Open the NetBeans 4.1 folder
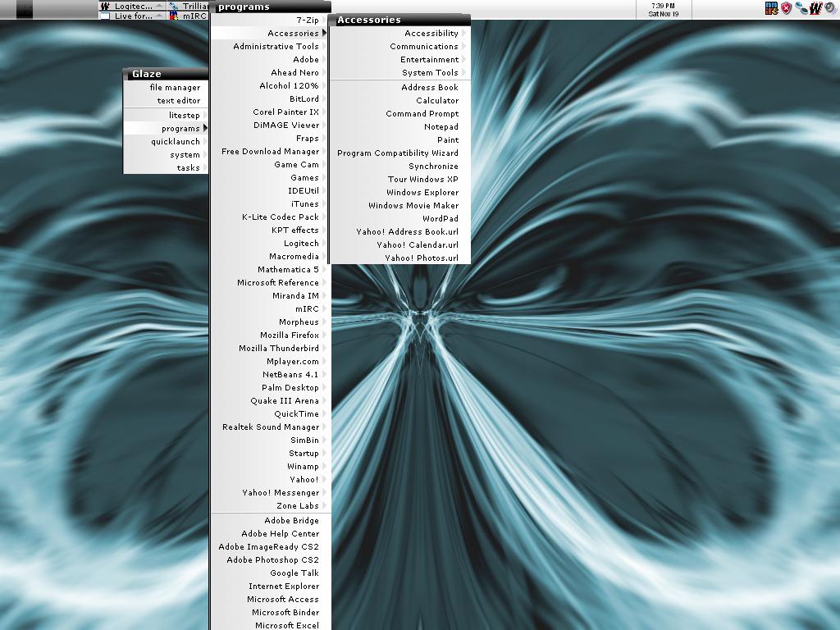This screenshot has width=840, height=630. coord(271,374)
